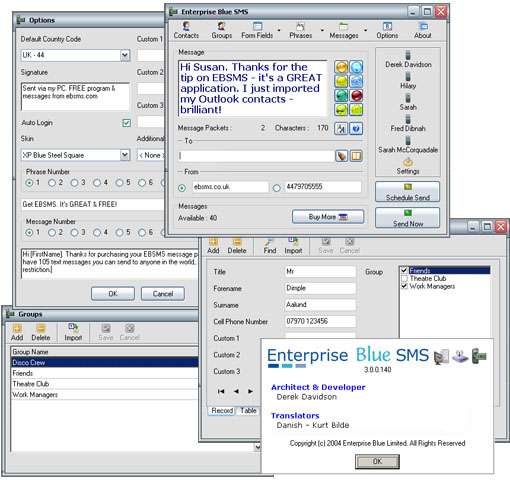Open the Skin dropdown arrow
Screen dimensions: 510x480
[125, 155]
